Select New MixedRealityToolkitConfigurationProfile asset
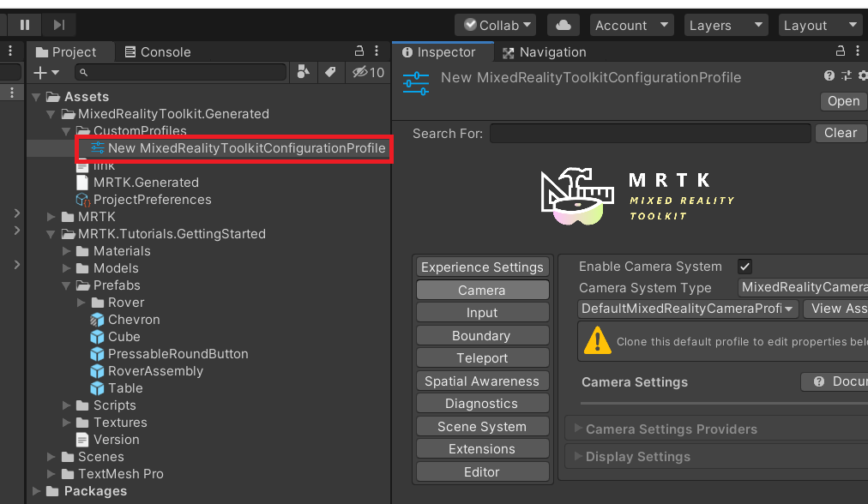This screenshot has height=504, width=868. coord(238,148)
